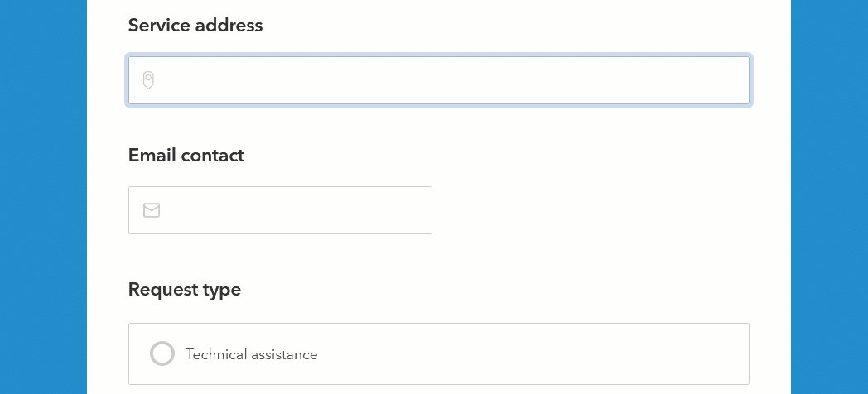
Task: Select the Technical assistance radio button
Action: pos(162,353)
